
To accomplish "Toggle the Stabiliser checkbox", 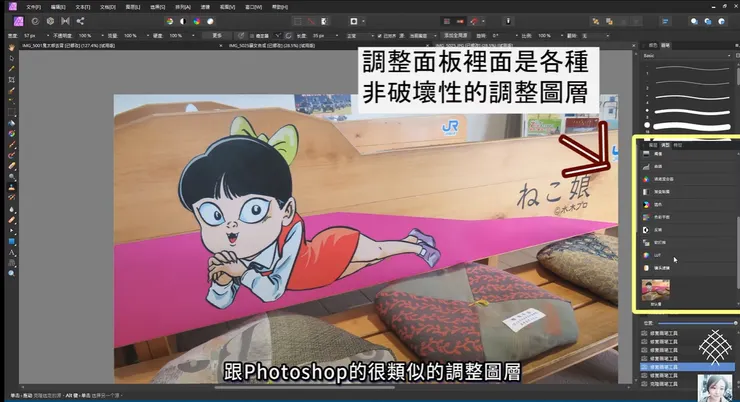I will [x=252, y=36].
